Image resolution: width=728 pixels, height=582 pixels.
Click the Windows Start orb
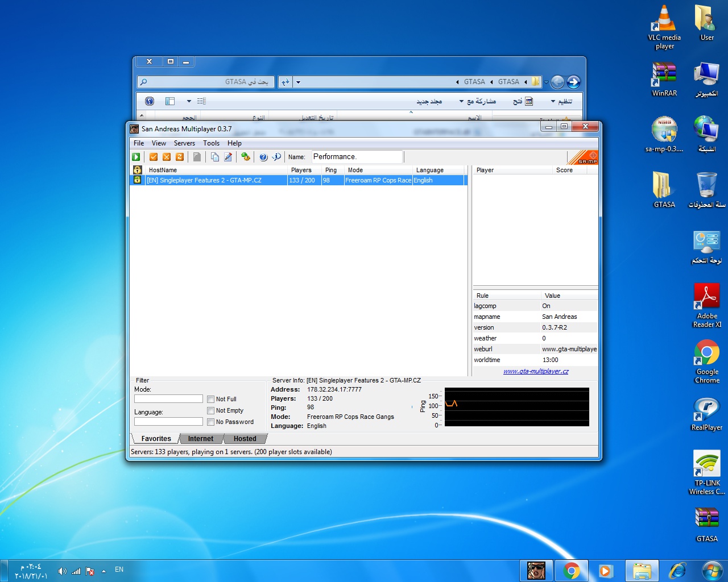[x=712, y=571]
